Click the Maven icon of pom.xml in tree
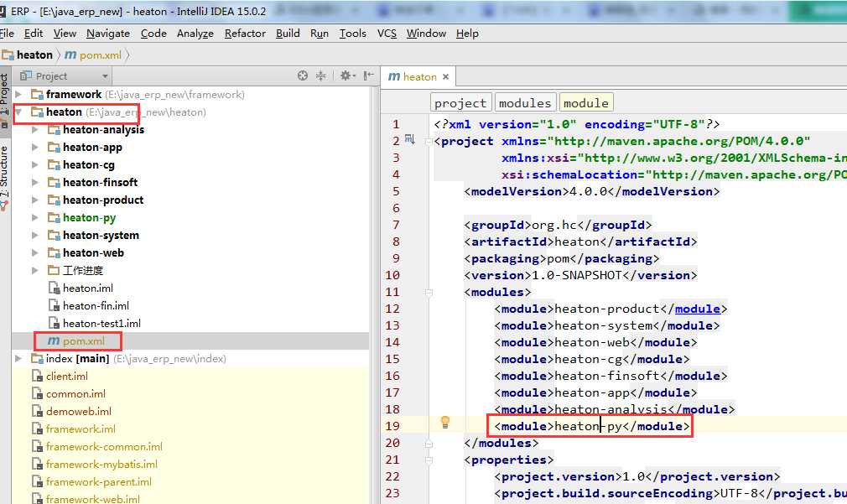847x504 pixels. point(54,340)
